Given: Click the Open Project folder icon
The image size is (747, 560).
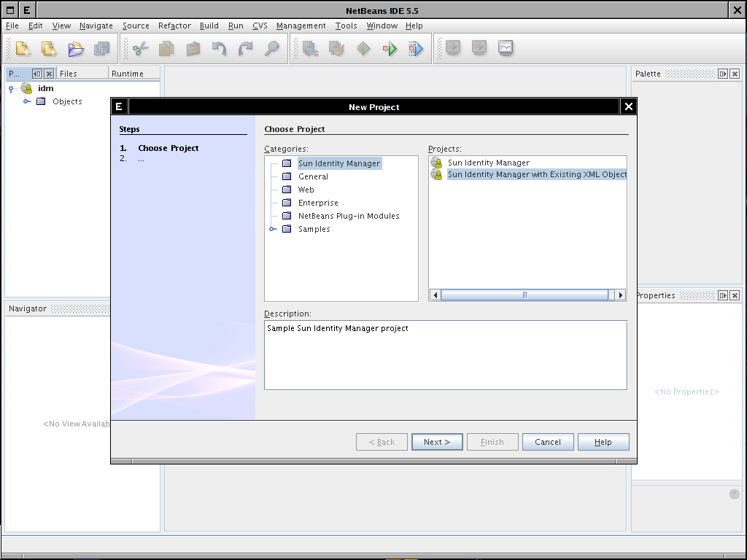Looking at the screenshot, I should 75,49.
